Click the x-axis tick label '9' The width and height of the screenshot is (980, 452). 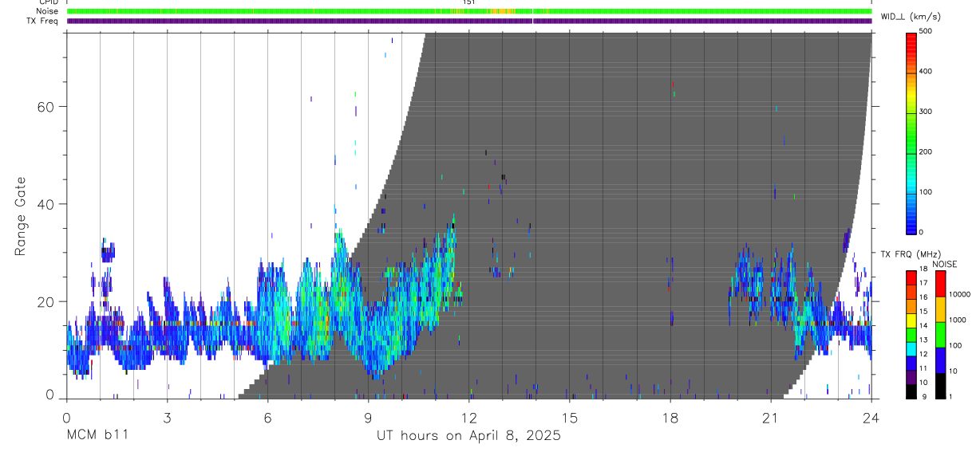pos(368,418)
